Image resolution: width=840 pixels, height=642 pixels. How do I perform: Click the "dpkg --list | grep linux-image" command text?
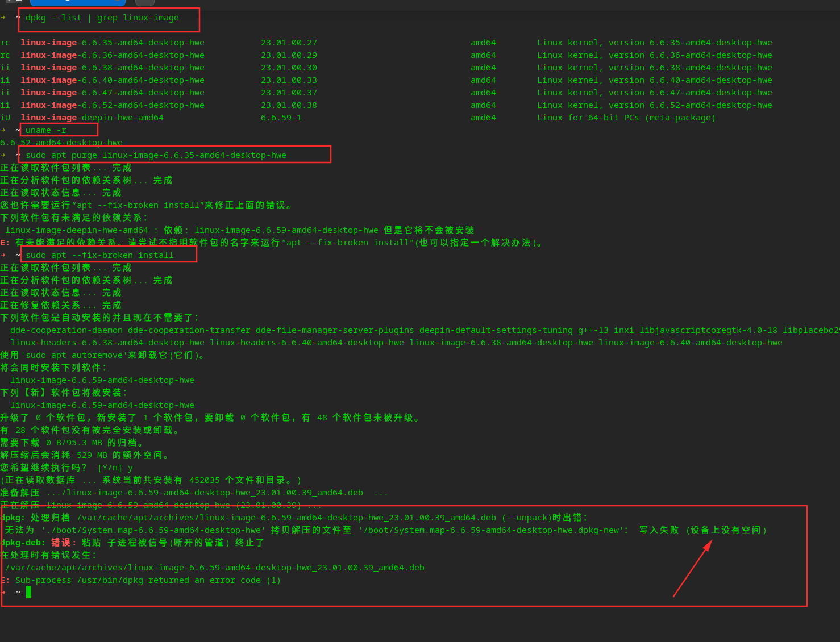click(102, 18)
